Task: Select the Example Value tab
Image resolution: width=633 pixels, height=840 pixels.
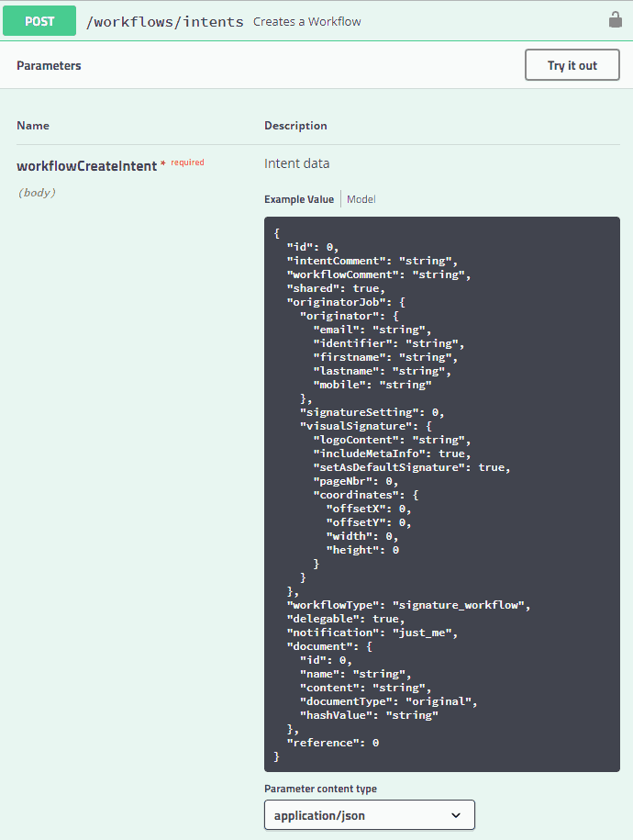Action: (x=299, y=199)
